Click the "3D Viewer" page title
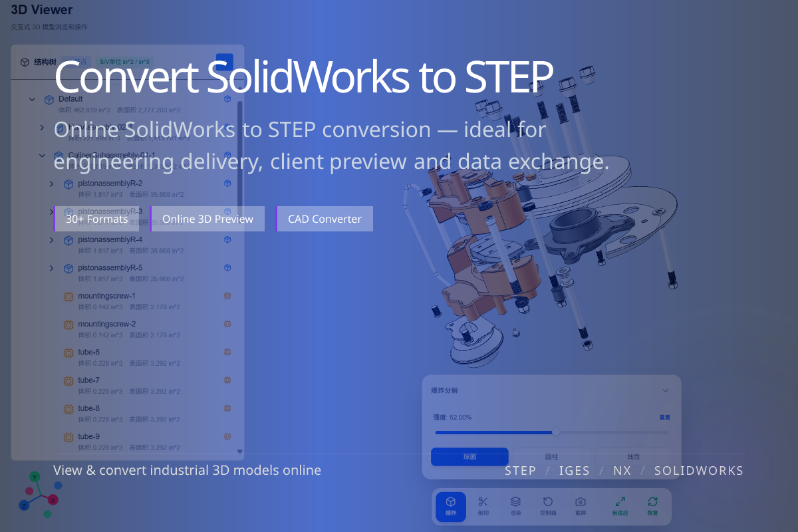The height and width of the screenshot is (532, 798). (42, 10)
